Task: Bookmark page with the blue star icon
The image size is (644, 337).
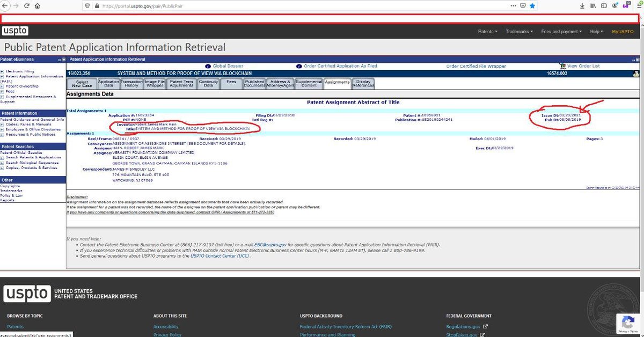Action: point(532,6)
